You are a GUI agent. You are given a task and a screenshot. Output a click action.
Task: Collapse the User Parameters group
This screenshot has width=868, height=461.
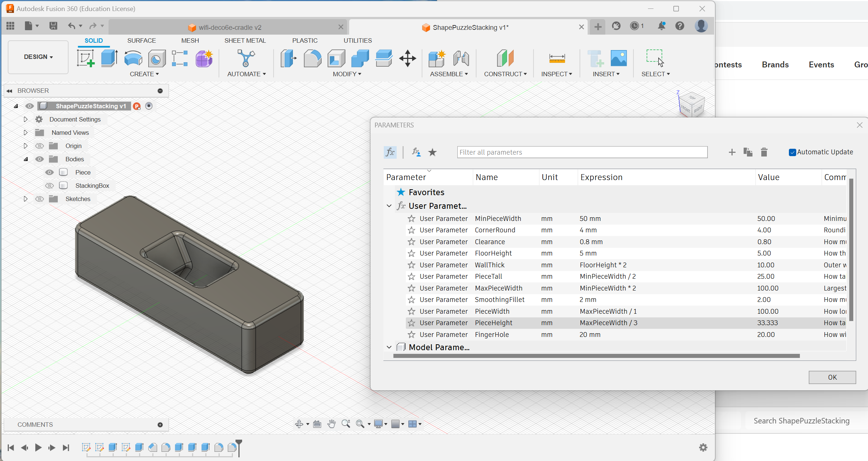(389, 206)
